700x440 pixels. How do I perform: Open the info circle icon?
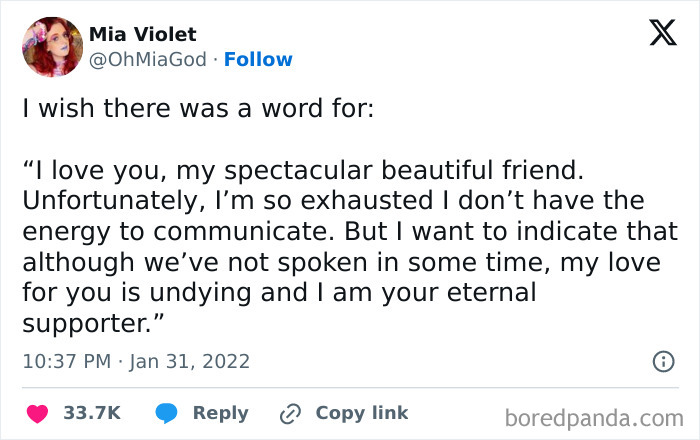(x=662, y=362)
